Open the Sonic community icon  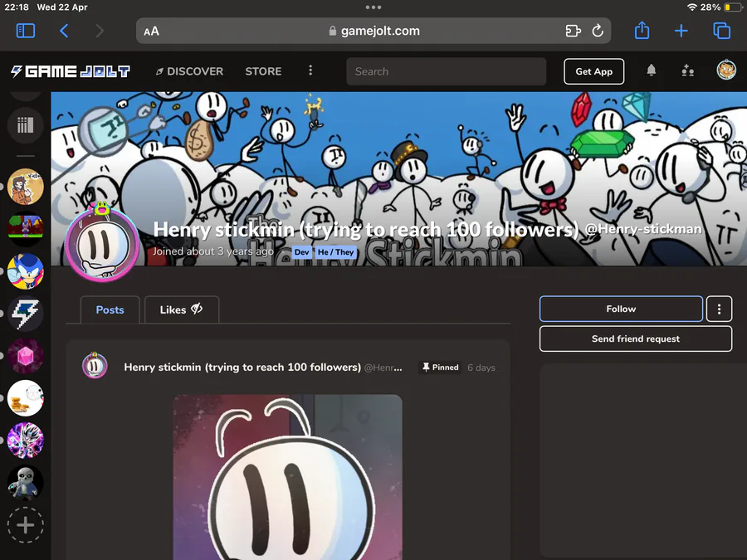[x=25, y=271]
